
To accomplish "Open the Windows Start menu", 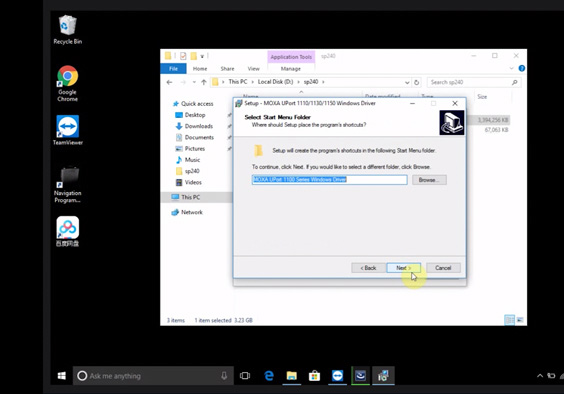I will pos(62,376).
